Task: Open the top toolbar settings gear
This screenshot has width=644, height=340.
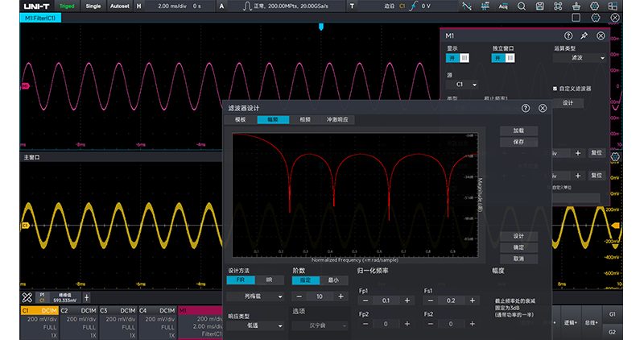Action: click(x=594, y=6)
